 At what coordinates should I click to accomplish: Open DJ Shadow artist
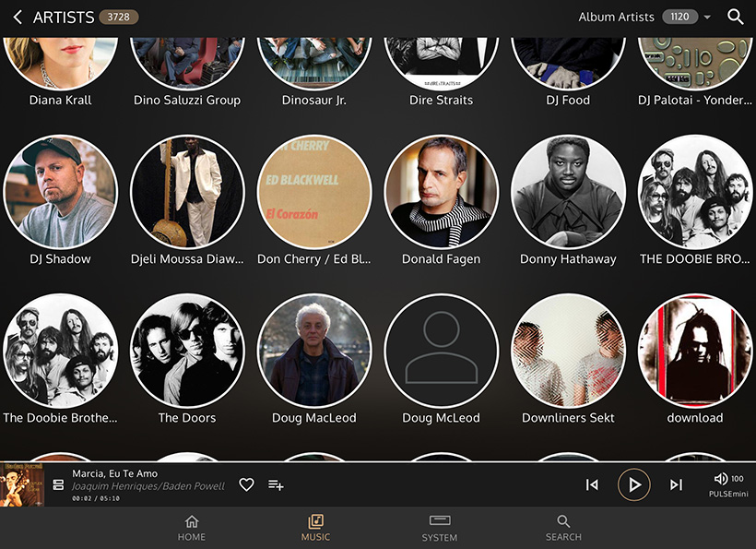click(61, 192)
